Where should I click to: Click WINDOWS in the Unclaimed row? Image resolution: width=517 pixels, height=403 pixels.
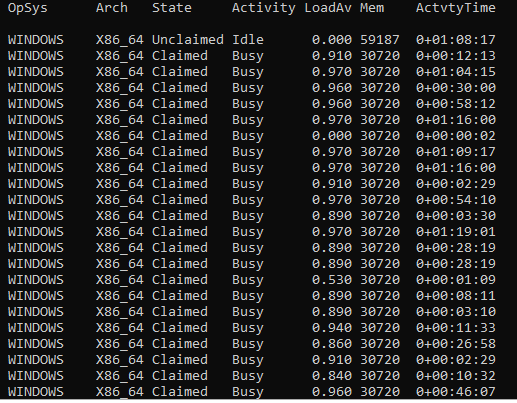(36, 40)
